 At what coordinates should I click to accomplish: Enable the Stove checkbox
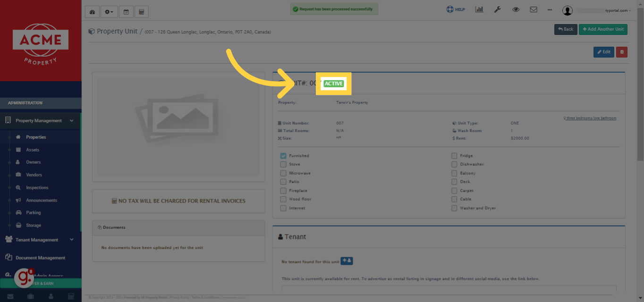pyautogui.click(x=283, y=164)
